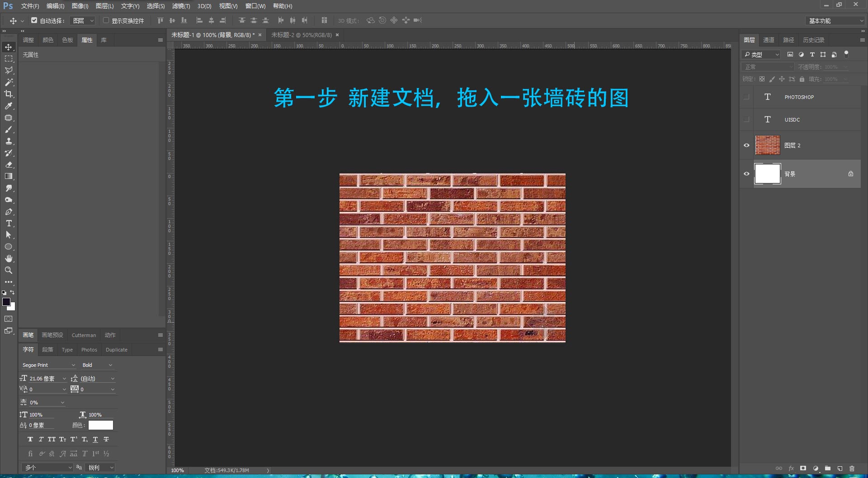Switch to the 通道 tab

pos(769,40)
